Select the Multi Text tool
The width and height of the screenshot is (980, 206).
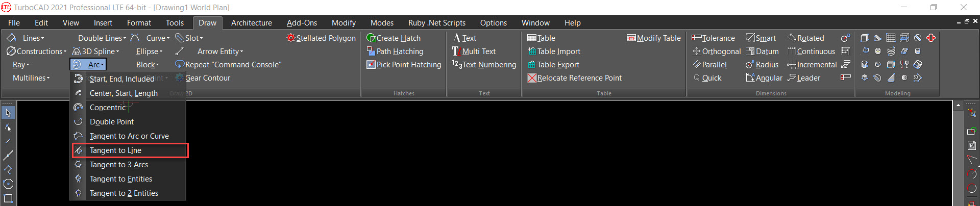[x=474, y=51]
